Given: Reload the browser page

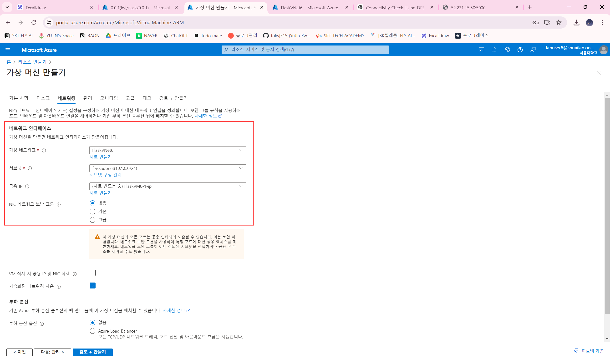Looking at the screenshot, I should 34,23.
